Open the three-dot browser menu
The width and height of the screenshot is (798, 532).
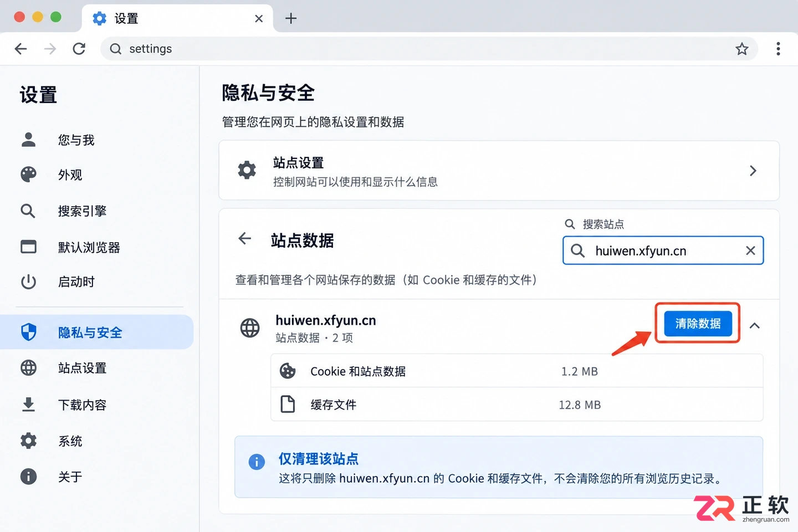pyautogui.click(x=778, y=49)
